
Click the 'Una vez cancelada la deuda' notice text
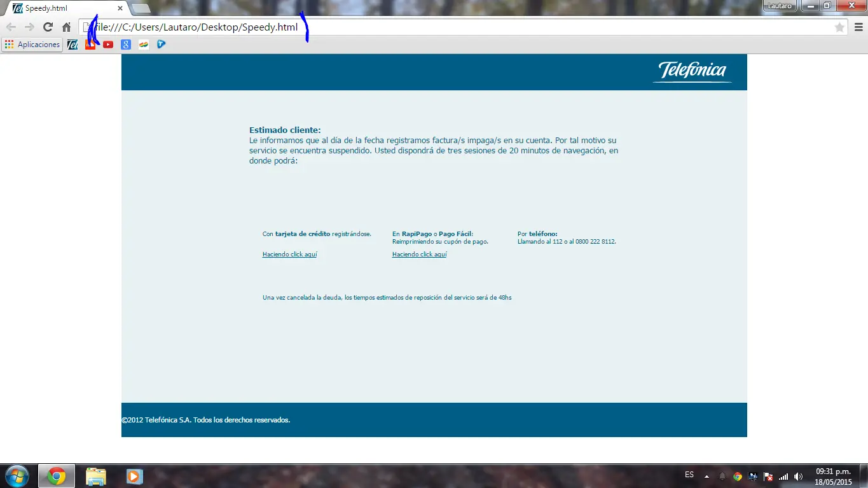(387, 298)
